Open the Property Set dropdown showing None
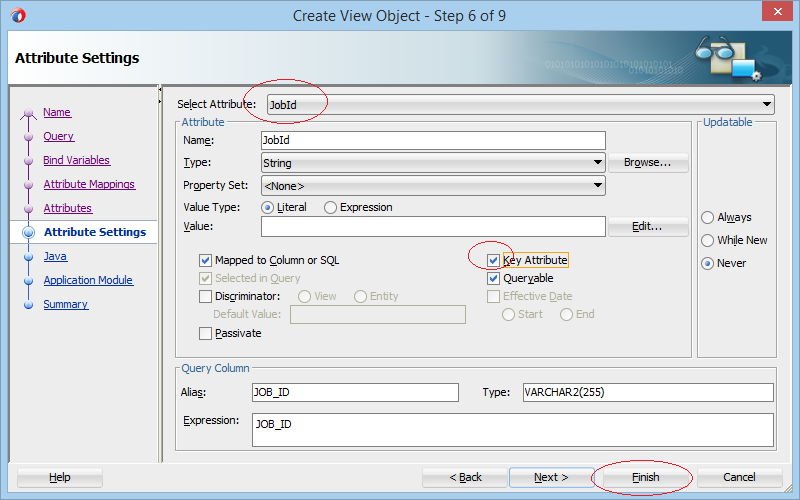Image resolution: width=800 pixels, height=500 pixels. click(433, 186)
